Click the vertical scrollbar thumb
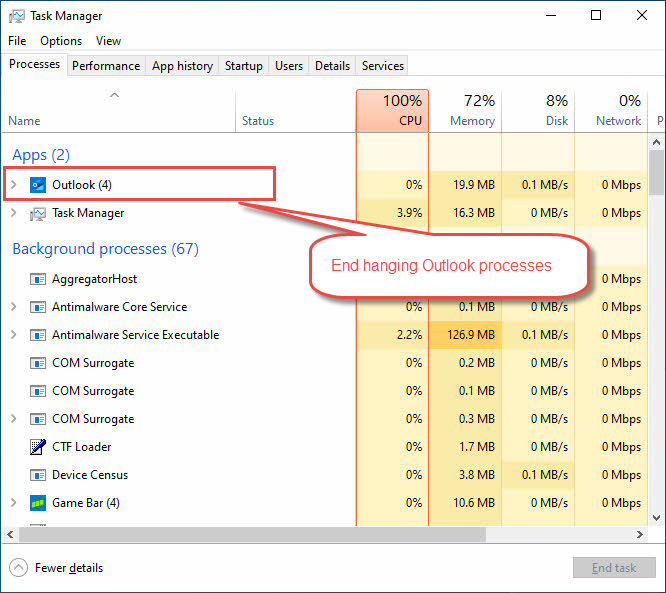666x593 pixels. [656, 172]
